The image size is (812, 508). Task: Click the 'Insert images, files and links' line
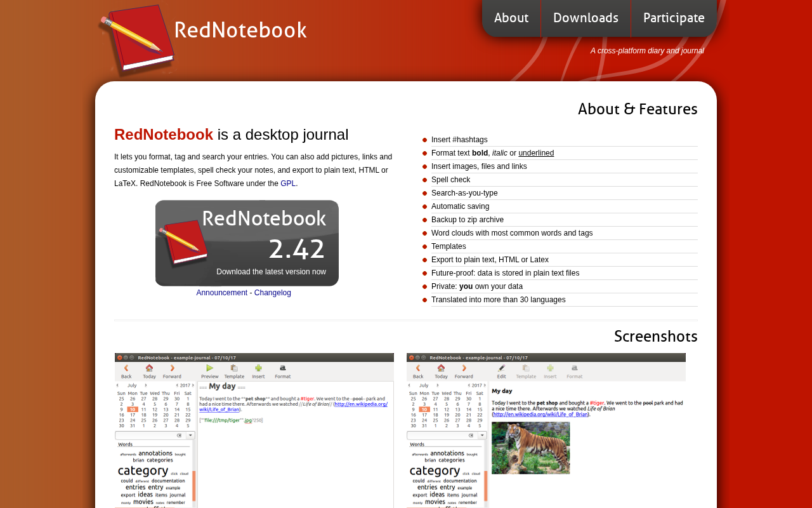[x=565, y=166]
